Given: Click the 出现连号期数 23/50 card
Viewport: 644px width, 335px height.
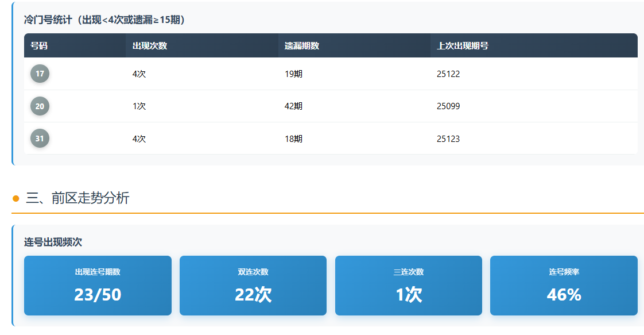Looking at the screenshot, I should coord(98,286).
